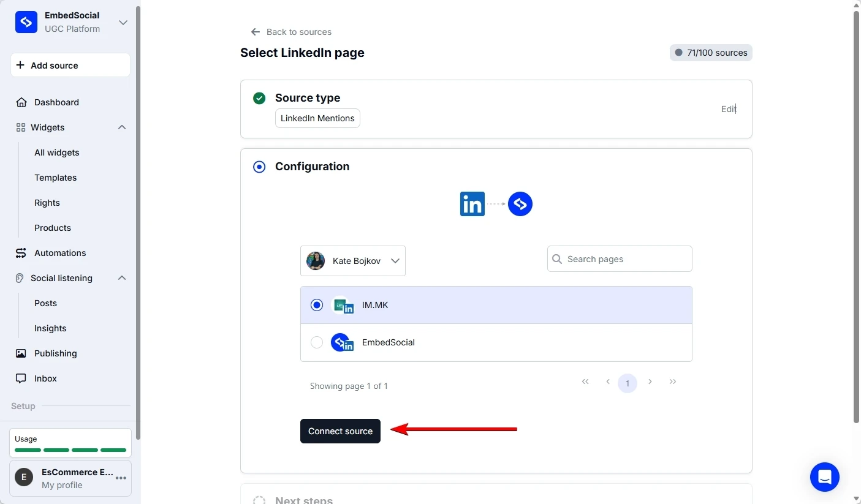Jump to last page of results

point(673,382)
